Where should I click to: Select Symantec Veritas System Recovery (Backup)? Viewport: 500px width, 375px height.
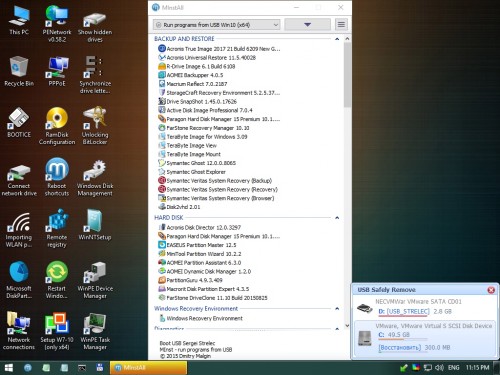[215, 181]
